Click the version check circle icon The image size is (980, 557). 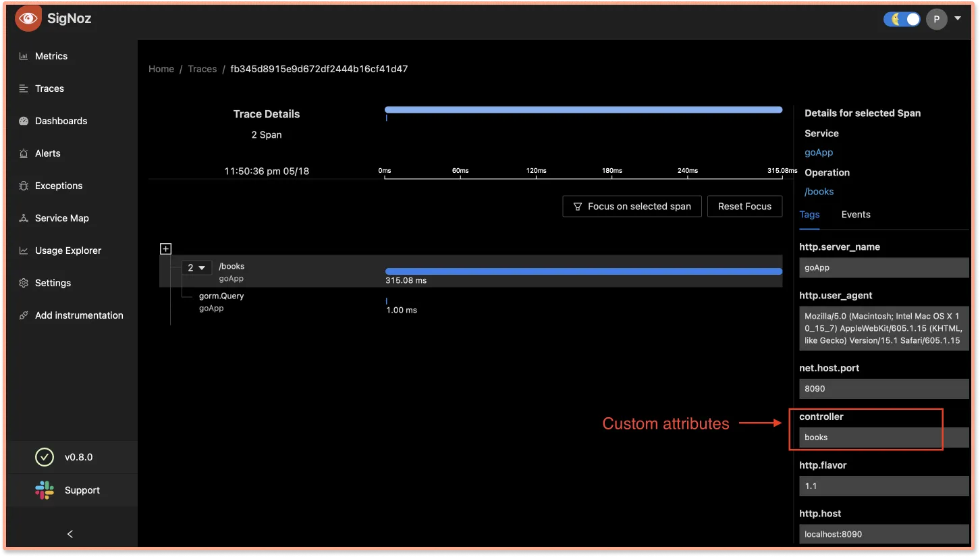tap(45, 457)
